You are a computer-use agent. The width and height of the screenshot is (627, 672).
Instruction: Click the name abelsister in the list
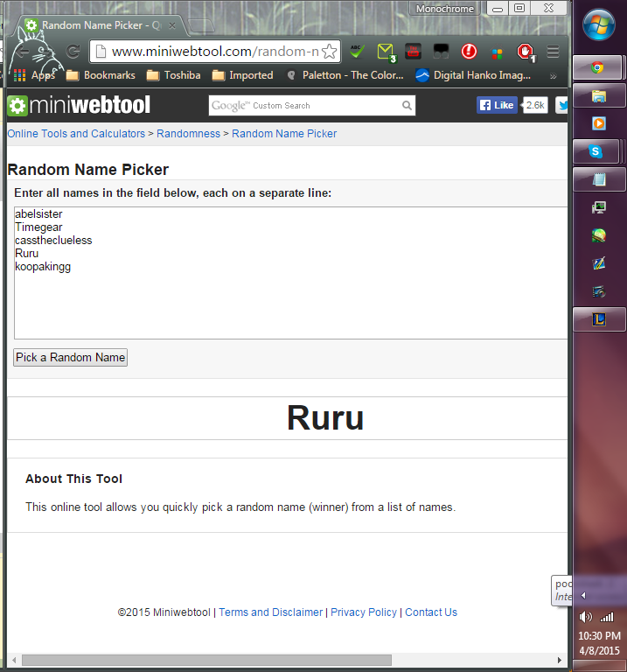point(38,213)
